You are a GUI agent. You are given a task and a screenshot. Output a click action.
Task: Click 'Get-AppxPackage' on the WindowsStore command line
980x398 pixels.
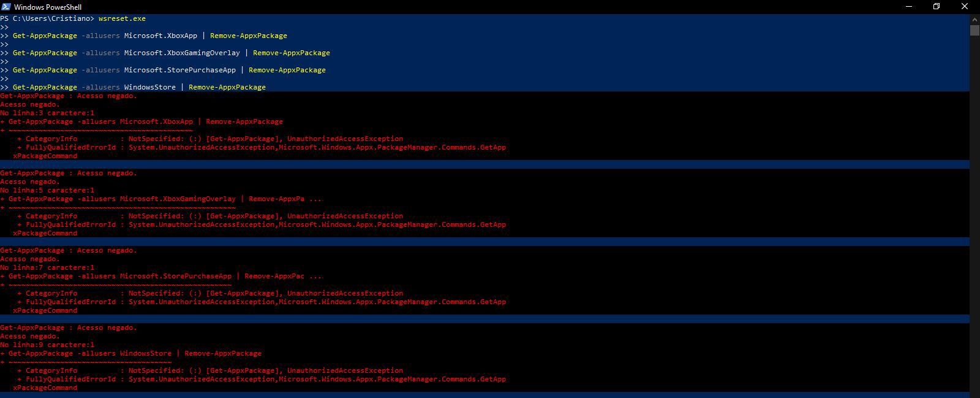click(45, 87)
